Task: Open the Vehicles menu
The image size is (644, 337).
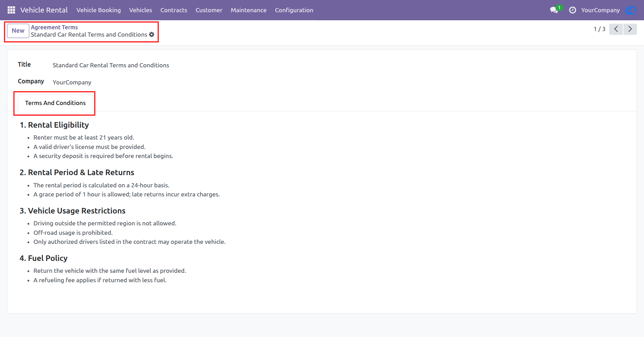Action: click(x=140, y=10)
